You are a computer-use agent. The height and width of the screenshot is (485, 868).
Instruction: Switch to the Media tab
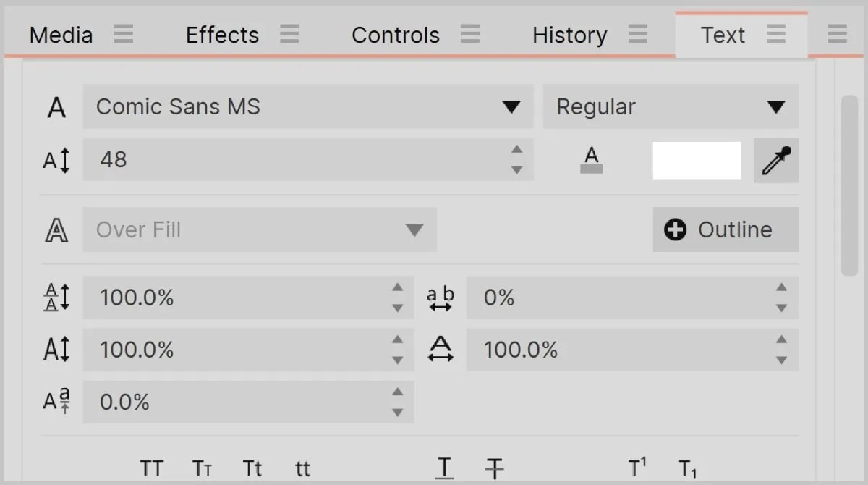click(61, 35)
